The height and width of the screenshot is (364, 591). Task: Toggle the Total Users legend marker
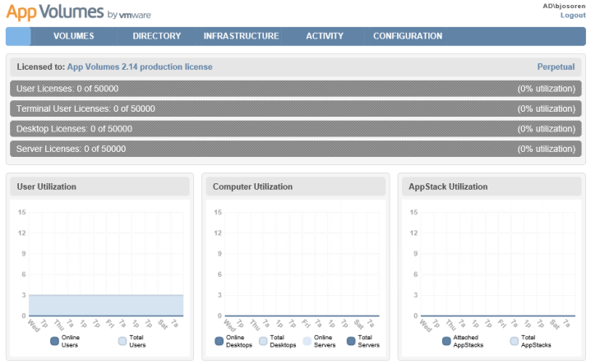[x=122, y=341]
